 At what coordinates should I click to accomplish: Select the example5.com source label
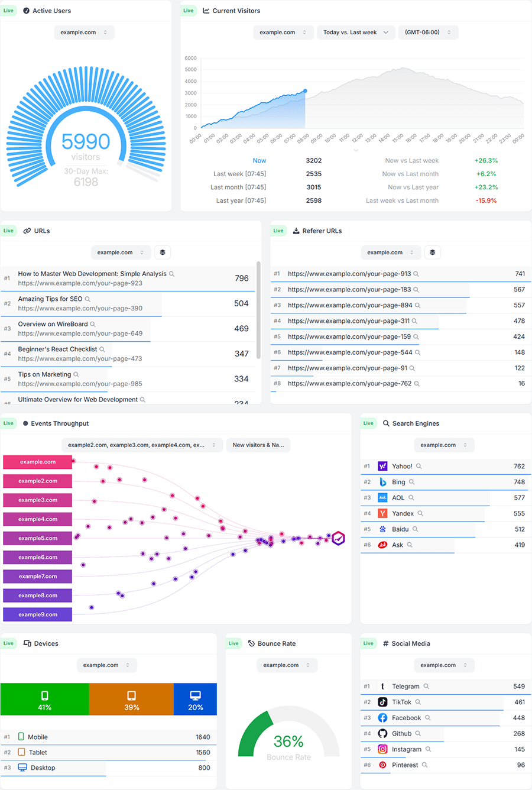tap(38, 538)
